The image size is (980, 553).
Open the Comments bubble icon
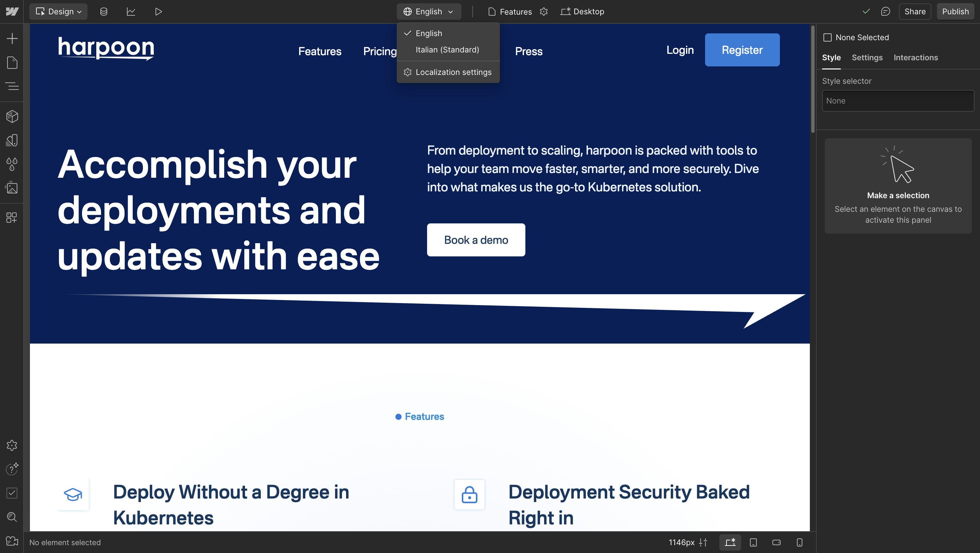pos(886,12)
